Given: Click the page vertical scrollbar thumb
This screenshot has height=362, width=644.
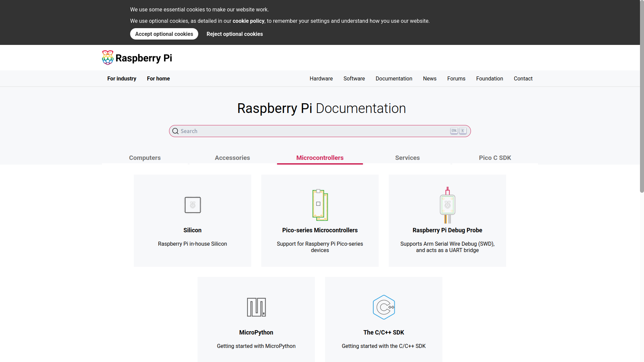Looking at the screenshot, I should (642, 96).
